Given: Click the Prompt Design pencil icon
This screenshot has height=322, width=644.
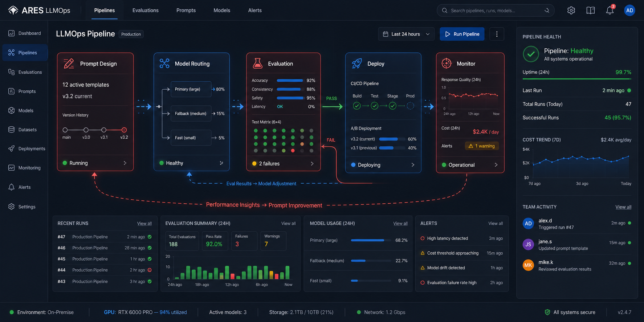Looking at the screenshot, I should [69, 64].
